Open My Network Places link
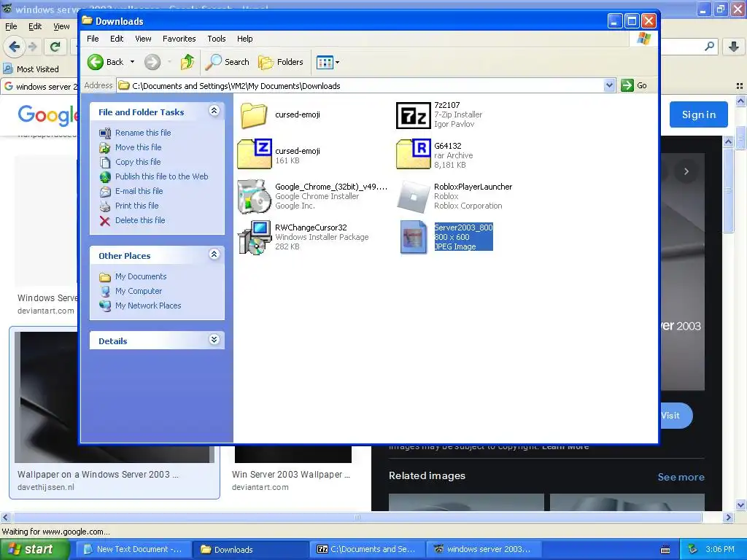The width and height of the screenshot is (747, 560). (x=147, y=306)
